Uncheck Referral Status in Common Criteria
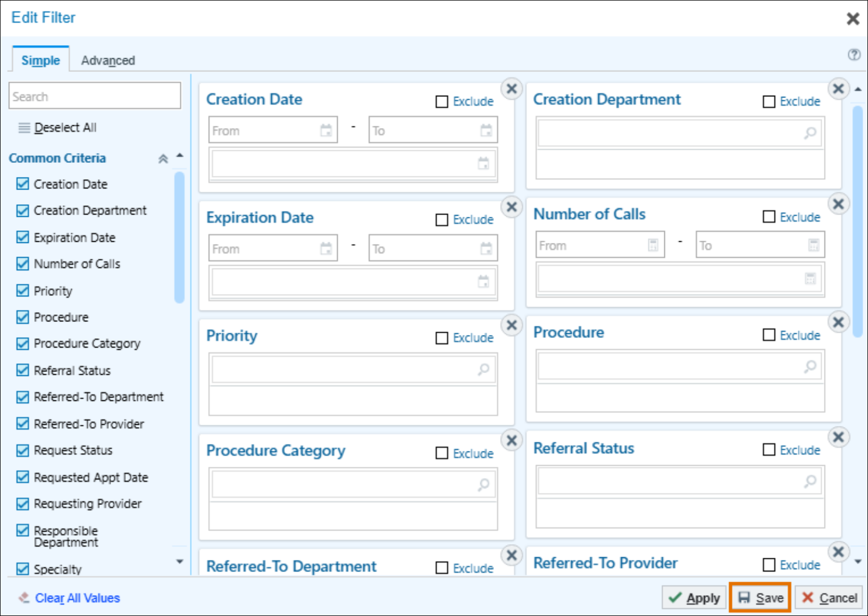The image size is (868, 616). coord(23,370)
